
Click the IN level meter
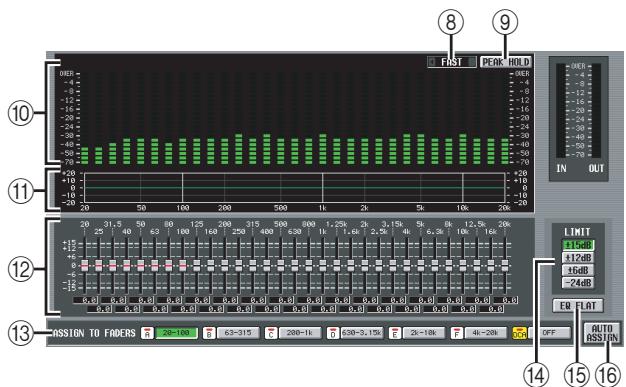click(x=561, y=111)
